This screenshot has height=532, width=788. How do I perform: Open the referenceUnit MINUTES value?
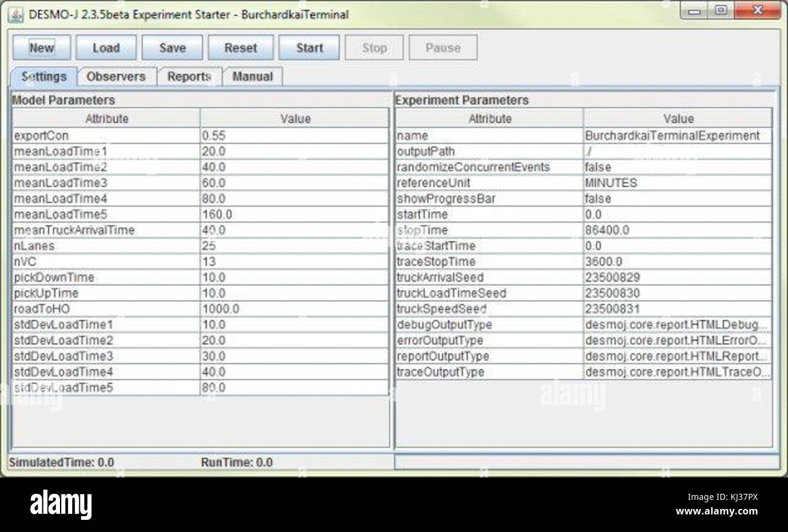pyautogui.click(x=678, y=183)
